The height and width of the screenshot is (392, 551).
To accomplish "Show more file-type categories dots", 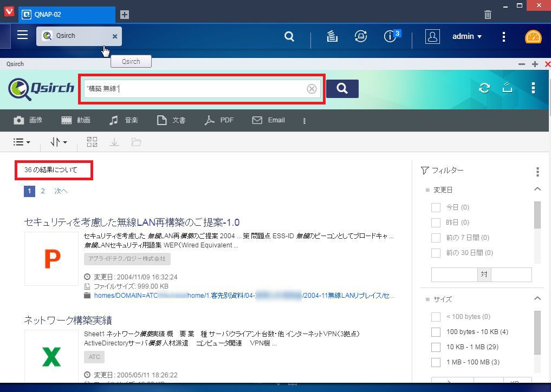I will (304, 121).
